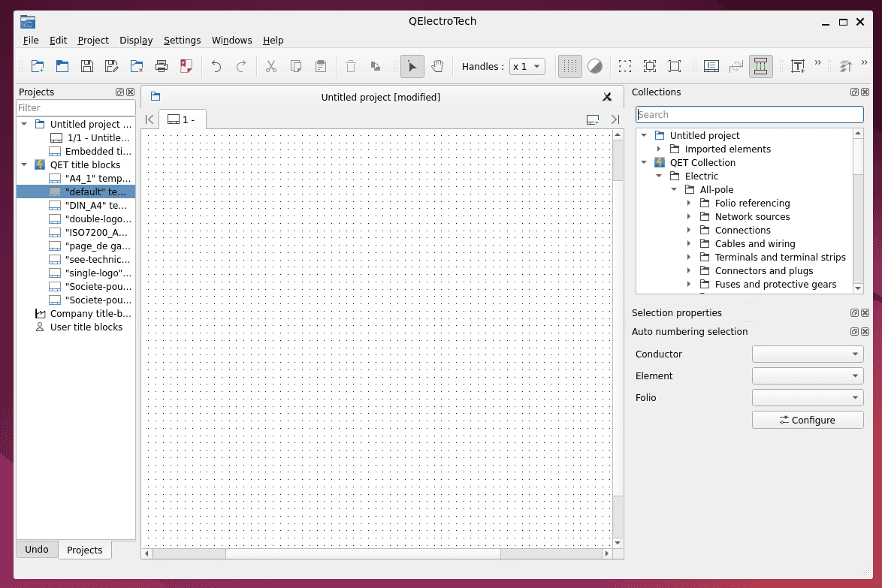Click the New project icon
Screen dimensions: 882x588
point(37,66)
